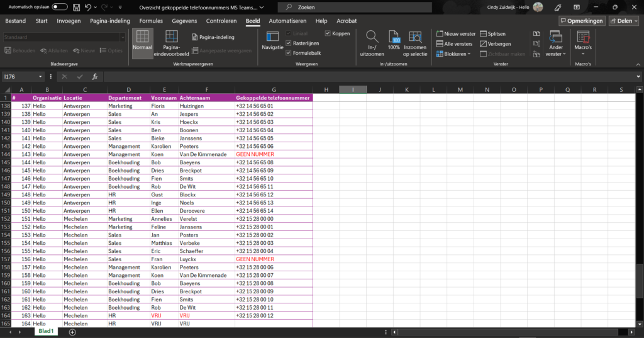Add a new sheet with plus icon

click(72, 332)
